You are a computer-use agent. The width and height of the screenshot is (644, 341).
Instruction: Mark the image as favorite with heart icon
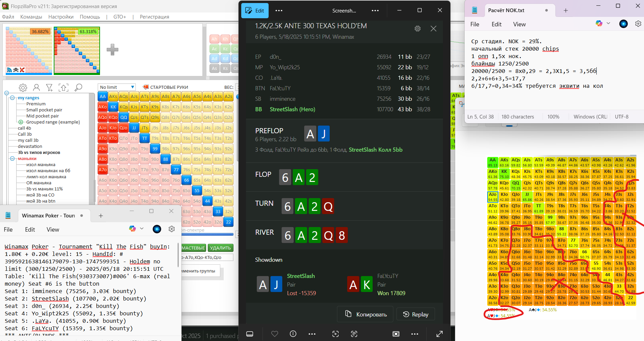(x=275, y=334)
